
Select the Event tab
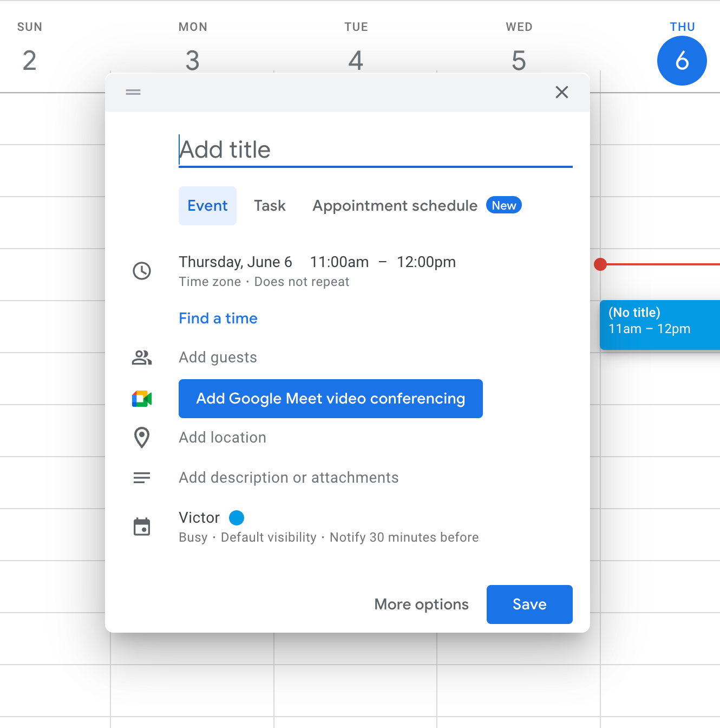coord(207,206)
